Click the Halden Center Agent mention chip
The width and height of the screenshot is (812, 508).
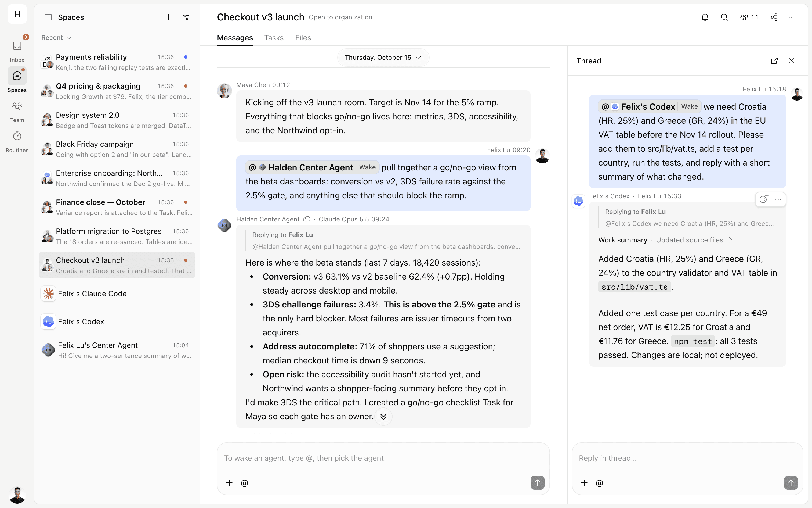(x=312, y=167)
